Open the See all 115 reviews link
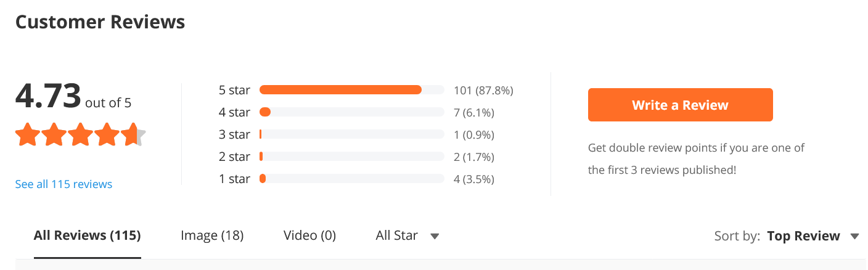 [63, 184]
